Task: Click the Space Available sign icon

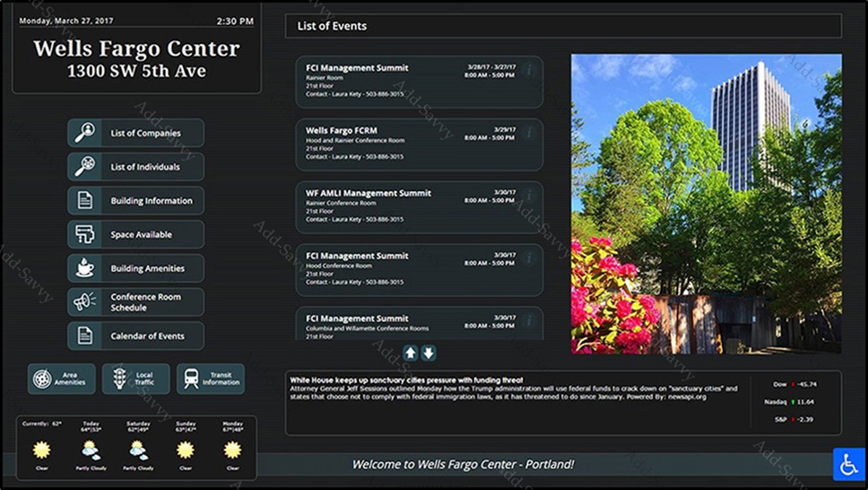Action: click(x=84, y=234)
